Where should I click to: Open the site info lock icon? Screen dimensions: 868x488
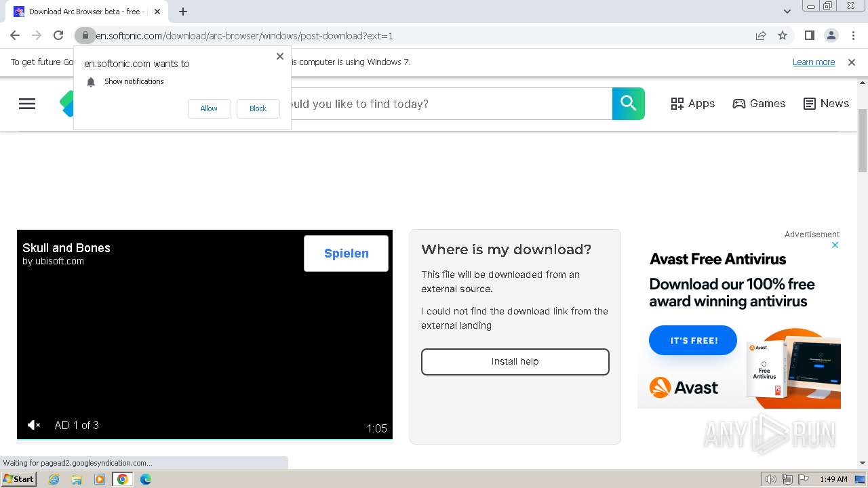(x=85, y=35)
